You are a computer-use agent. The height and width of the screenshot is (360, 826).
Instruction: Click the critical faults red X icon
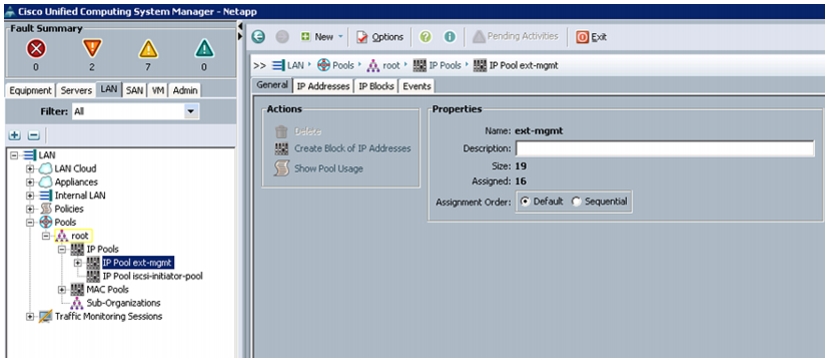point(36,49)
